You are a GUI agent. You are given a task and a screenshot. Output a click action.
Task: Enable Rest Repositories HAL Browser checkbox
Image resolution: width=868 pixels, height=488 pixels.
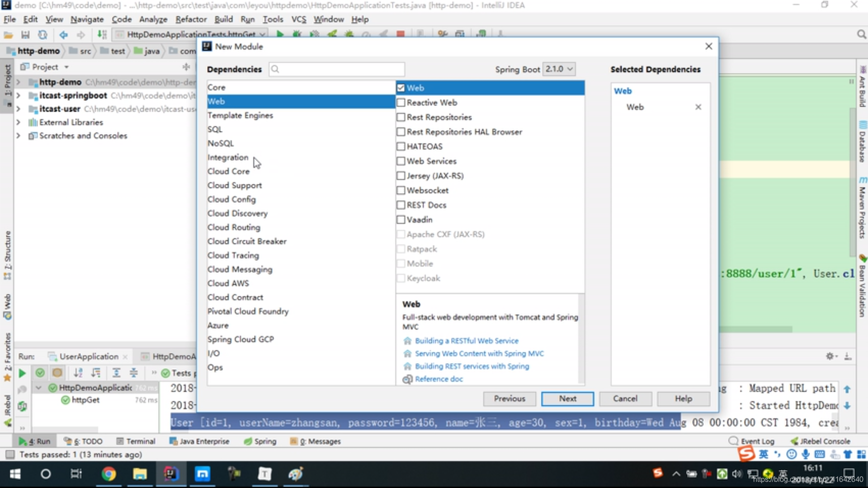401,132
